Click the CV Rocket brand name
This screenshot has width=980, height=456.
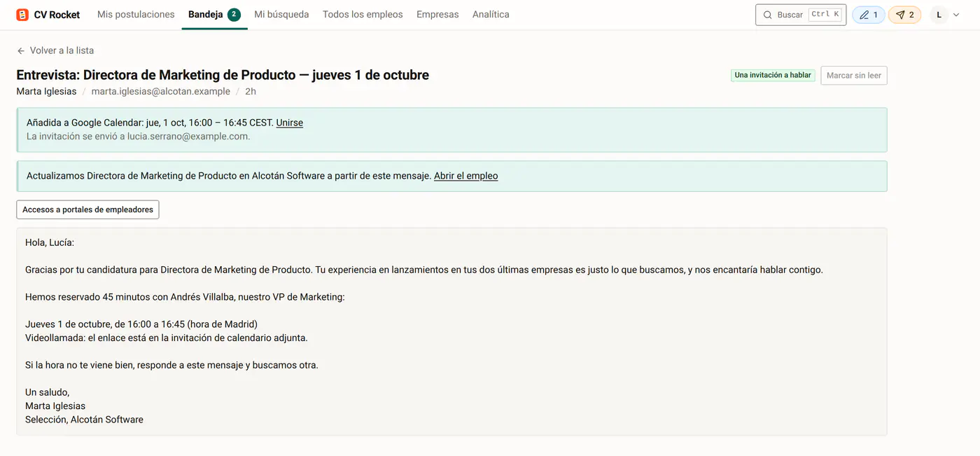click(57, 15)
